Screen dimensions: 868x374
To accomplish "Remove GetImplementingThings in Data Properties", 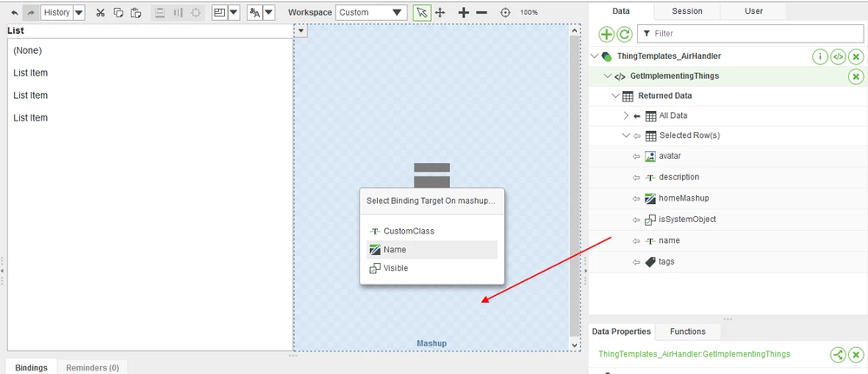I will [x=856, y=355].
